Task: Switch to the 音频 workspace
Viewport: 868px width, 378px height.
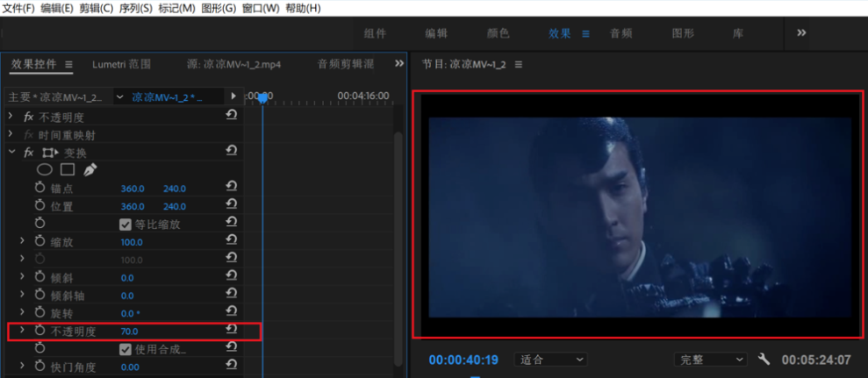Action: pos(621,33)
